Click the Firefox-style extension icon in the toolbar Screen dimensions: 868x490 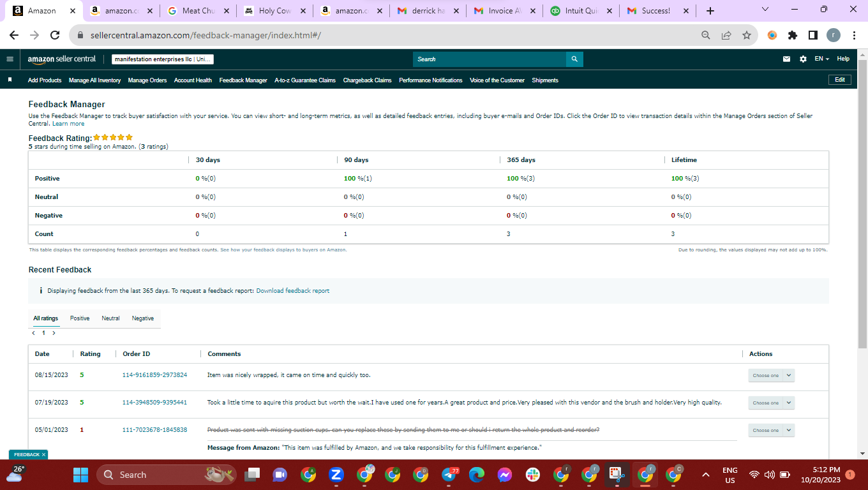click(772, 35)
